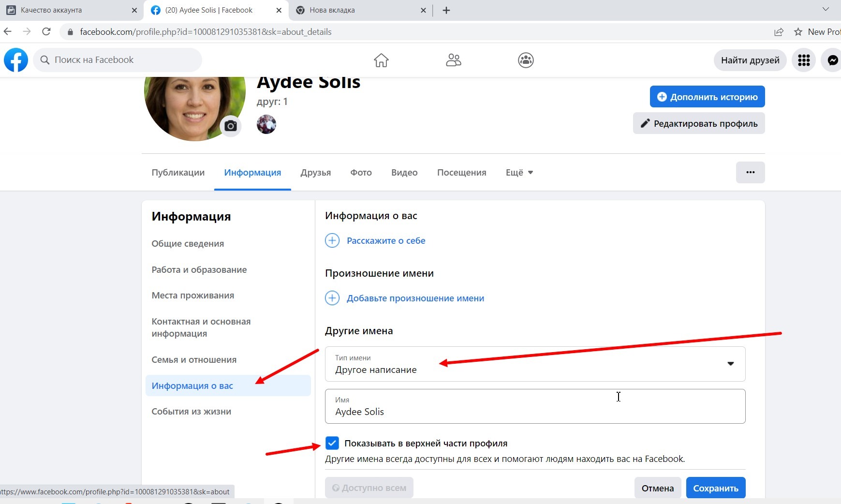Open the Тип имени dropdown
This screenshot has width=841, height=504.
(x=535, y=364)
